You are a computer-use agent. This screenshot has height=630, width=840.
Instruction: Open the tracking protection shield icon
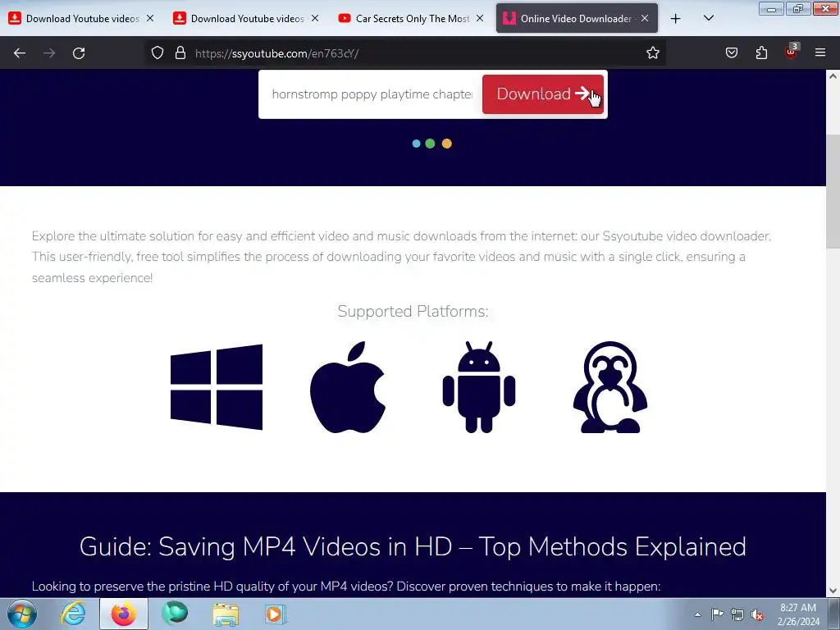click(157, 53)
